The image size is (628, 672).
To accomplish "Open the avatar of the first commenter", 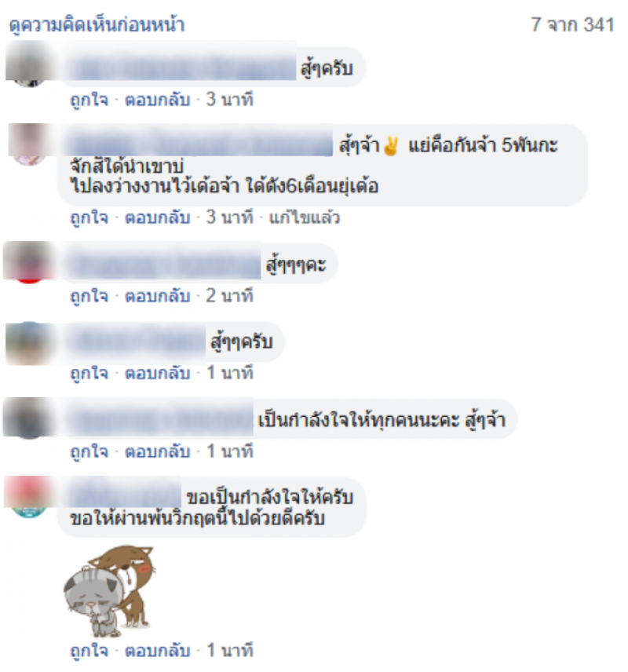I will tap(29, 64).
